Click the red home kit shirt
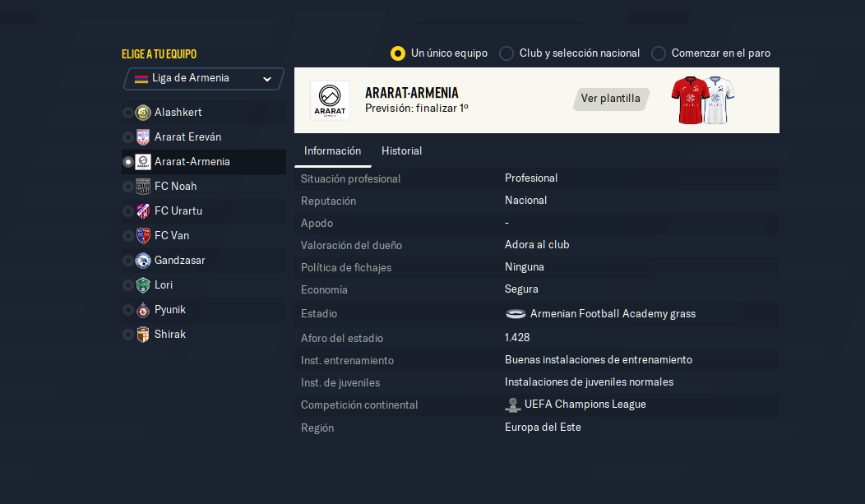Screen dimensions: 865x504 pyautogui.click(x=689, y=100)
